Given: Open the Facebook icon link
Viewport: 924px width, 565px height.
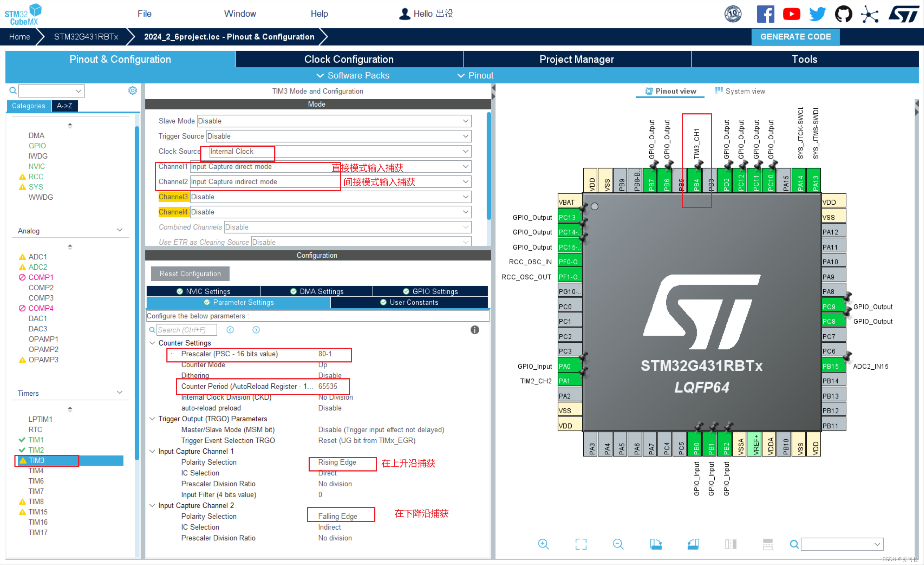Looking at the screenshot, I should [766, 14].
